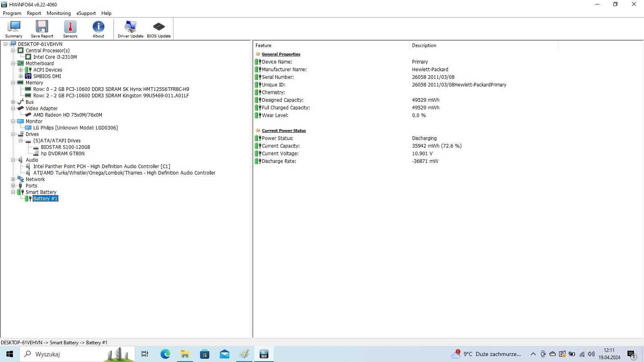The width and height of the screenshot is (644, 362).
Task: Open the eSupport menu
Action: [x=86, y=13]
